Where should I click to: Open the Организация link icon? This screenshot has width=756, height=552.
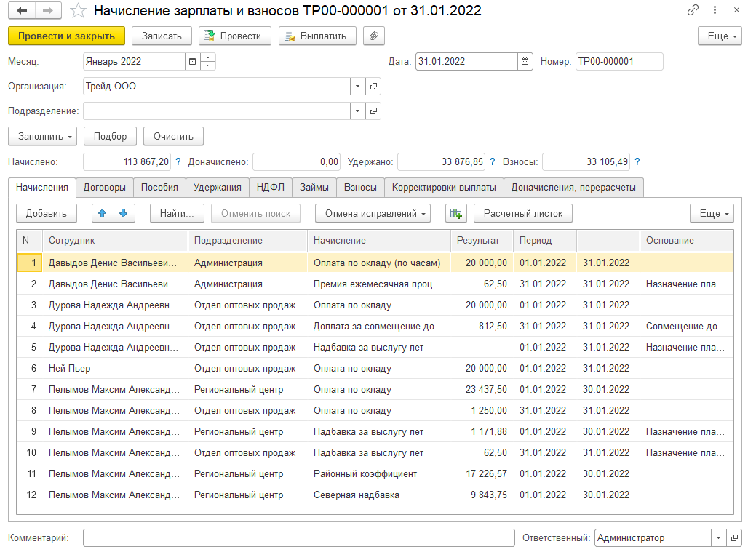(373, 87)
